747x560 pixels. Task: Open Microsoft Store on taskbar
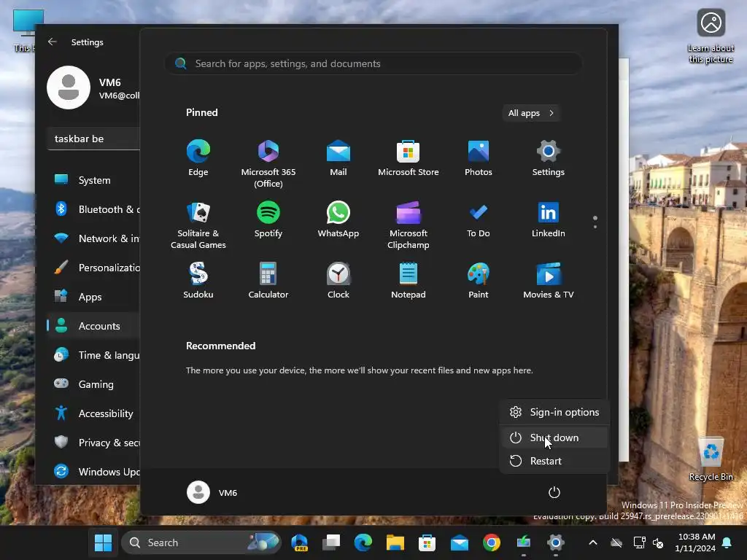pos(427,542)
